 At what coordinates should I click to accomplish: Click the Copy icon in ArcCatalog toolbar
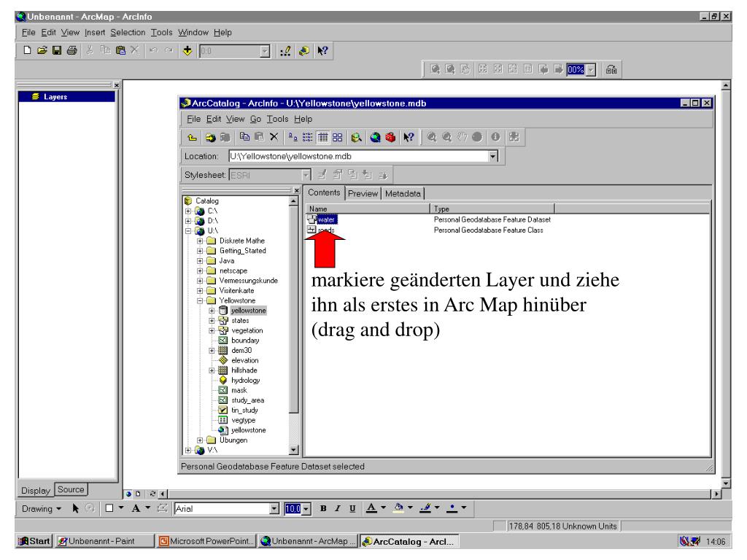coord(244,137)
